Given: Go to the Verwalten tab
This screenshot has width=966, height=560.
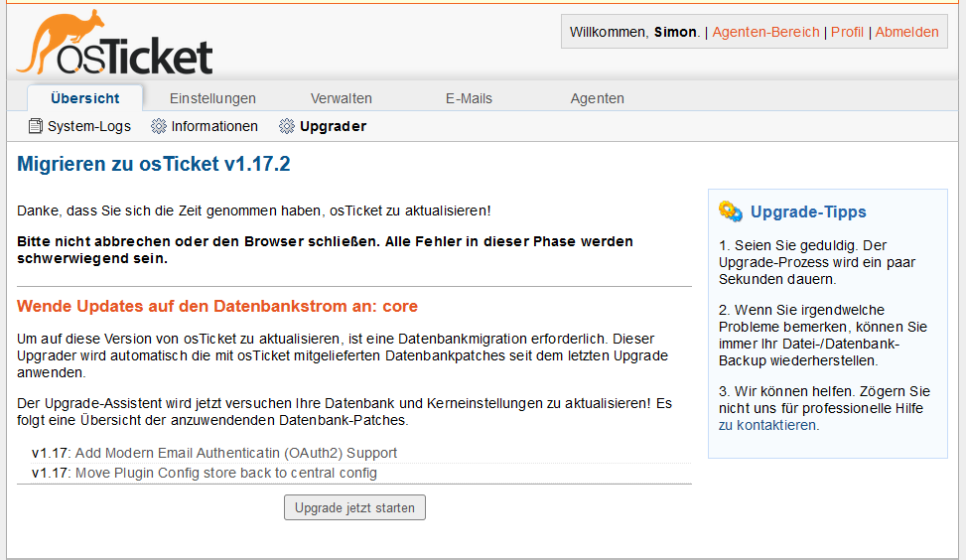Looking at the screenshot, I should (342, 98).
